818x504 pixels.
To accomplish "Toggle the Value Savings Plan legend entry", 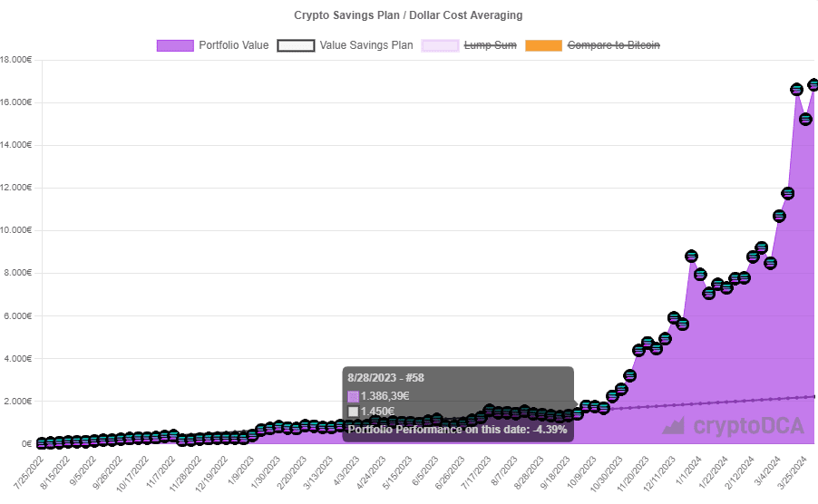I will pyautogui.click(x=345, y=45).
